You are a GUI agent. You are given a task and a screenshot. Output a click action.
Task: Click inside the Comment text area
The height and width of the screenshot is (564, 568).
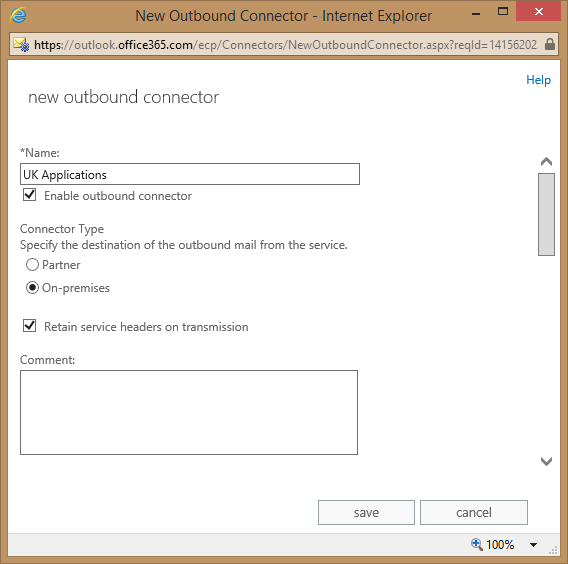tap(189, 412)
